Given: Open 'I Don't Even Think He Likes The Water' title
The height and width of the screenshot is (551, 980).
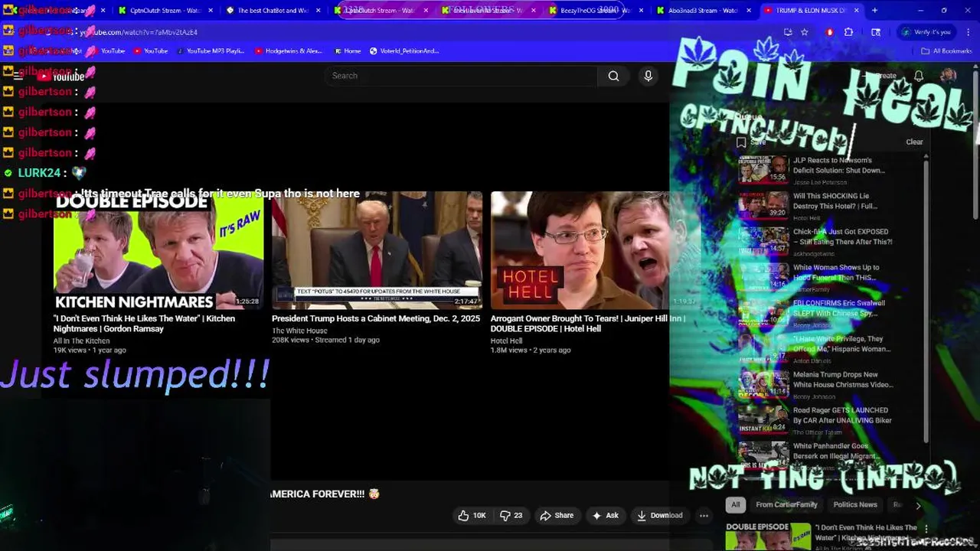Looking at the screenshot, I should click(x=144, y=324).
